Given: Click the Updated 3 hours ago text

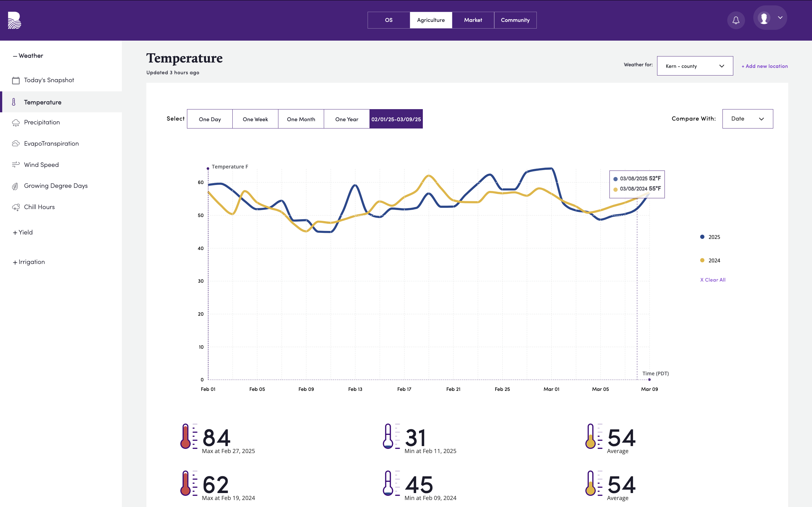Looking at the screenshot, I should (x=173, y=72).
